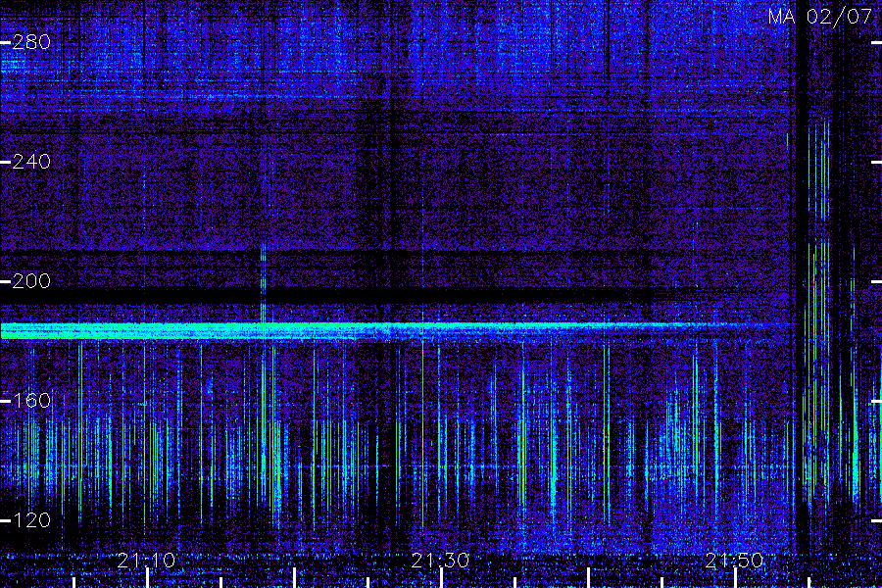Image resolution: width=882 pixels, height=588 pixels.
Task: Click the MA 02/07 date stamp
Action: pos(820,17)
